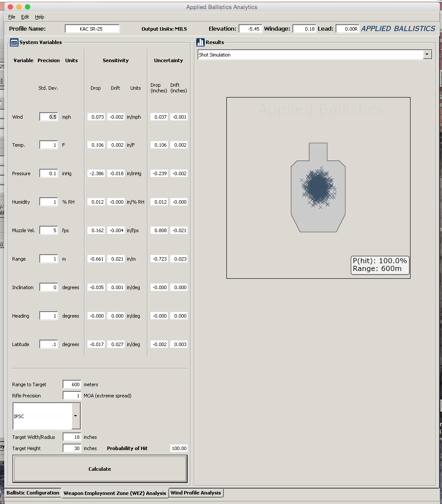
Task: Switch to Wind Profile Analysis tab
Action: pos(196,493)
